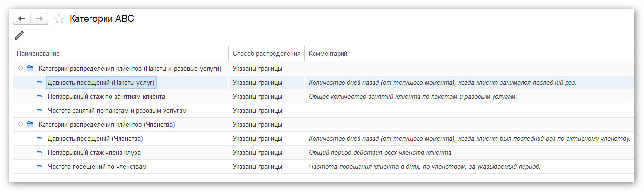The height and width of the screenshot is (192, 644).
Task: Click item icon beside Давность посещений (Членства)
Action: tap(39, 139)
